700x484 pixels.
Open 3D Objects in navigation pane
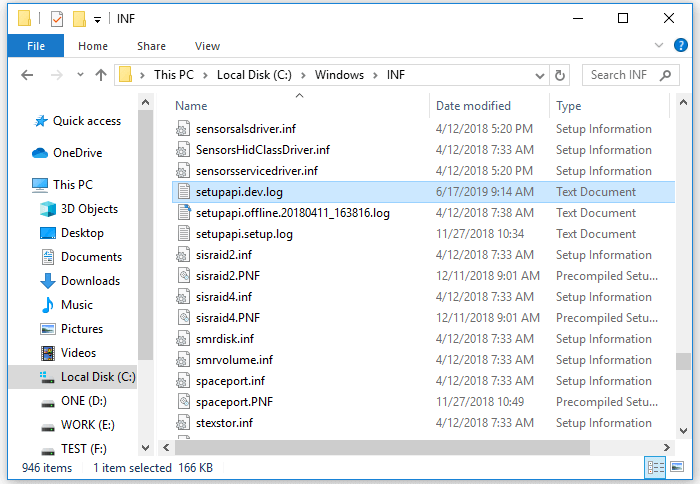89,209
